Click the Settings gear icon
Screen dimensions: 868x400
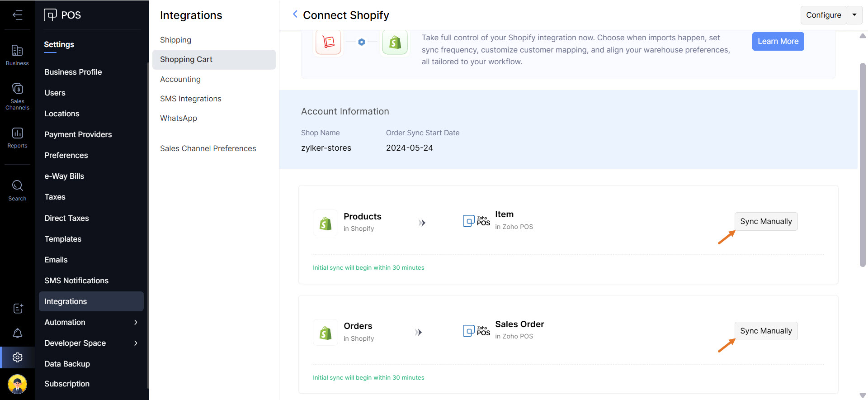click(17, 357)
